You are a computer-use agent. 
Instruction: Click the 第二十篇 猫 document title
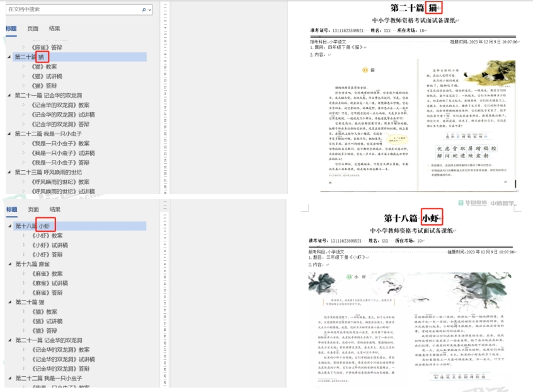415,8
